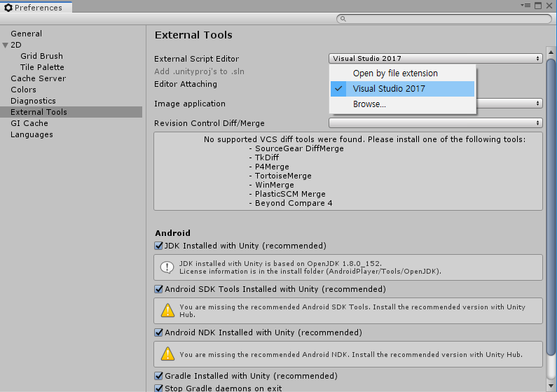The image size is (557, 392).
Task: Click the Android section heading
Action: pos(172,233)
